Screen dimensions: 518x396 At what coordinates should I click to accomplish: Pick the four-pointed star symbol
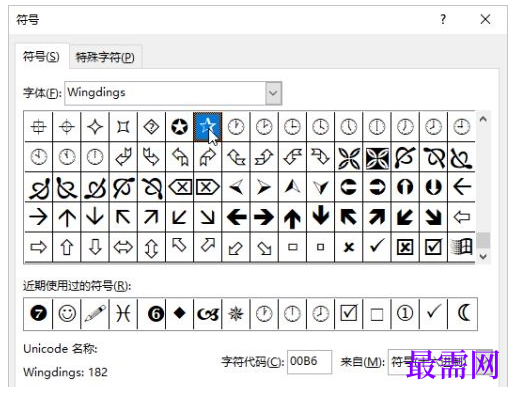click(x=95, y=127)
